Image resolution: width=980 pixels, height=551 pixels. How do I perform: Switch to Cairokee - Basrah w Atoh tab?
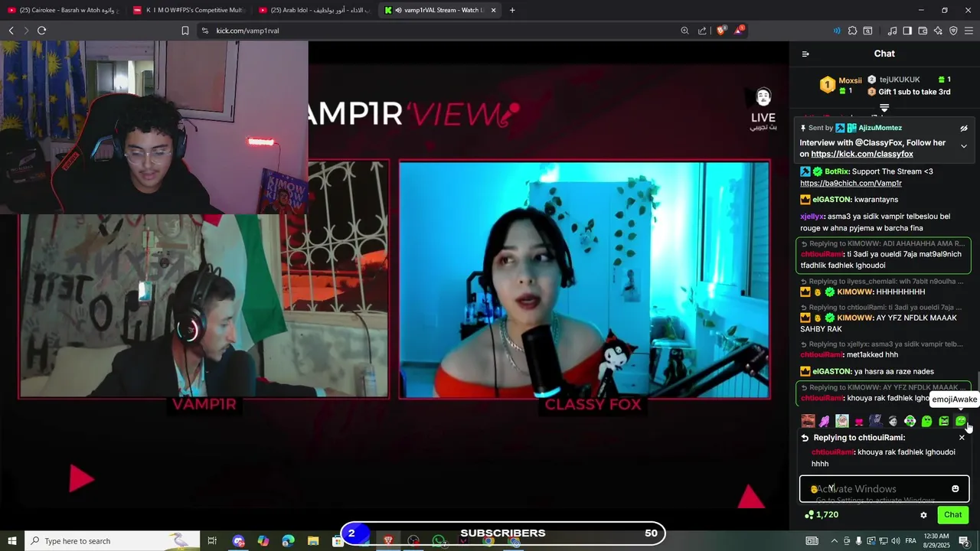pyautogui.click(x=64, y=10)
